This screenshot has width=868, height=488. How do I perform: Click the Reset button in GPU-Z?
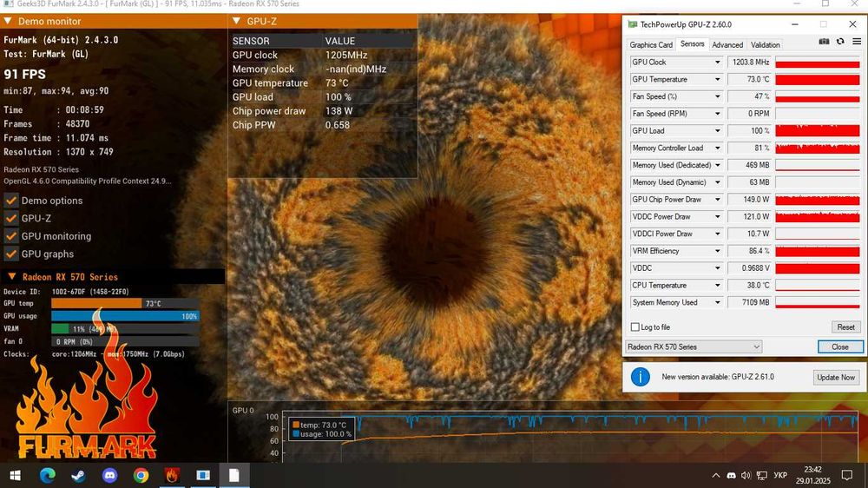[845, 327]
